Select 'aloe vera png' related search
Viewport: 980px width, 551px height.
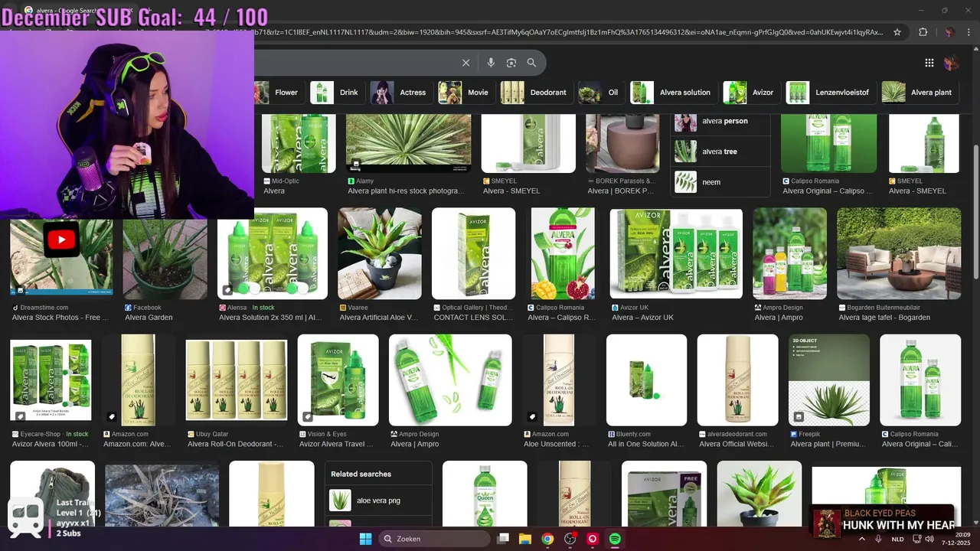tap(378, 500)
